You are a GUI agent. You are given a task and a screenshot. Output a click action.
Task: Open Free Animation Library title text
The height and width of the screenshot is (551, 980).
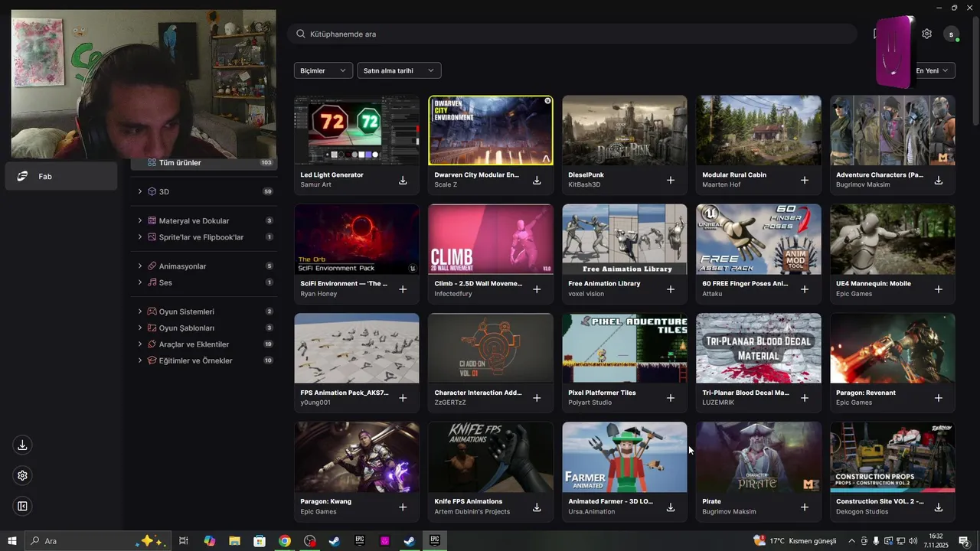pyautogui.click(x=604, y=283)
